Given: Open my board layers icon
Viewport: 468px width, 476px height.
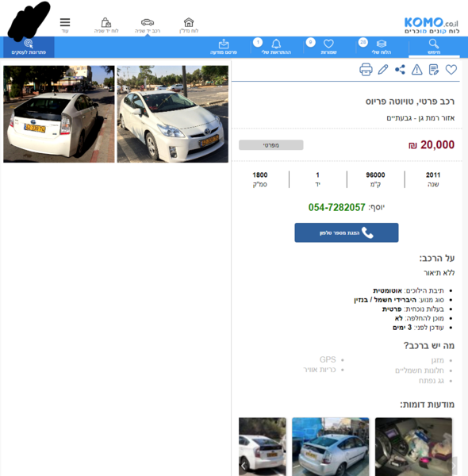Looking at the screenshot, I should coord(382,47).
